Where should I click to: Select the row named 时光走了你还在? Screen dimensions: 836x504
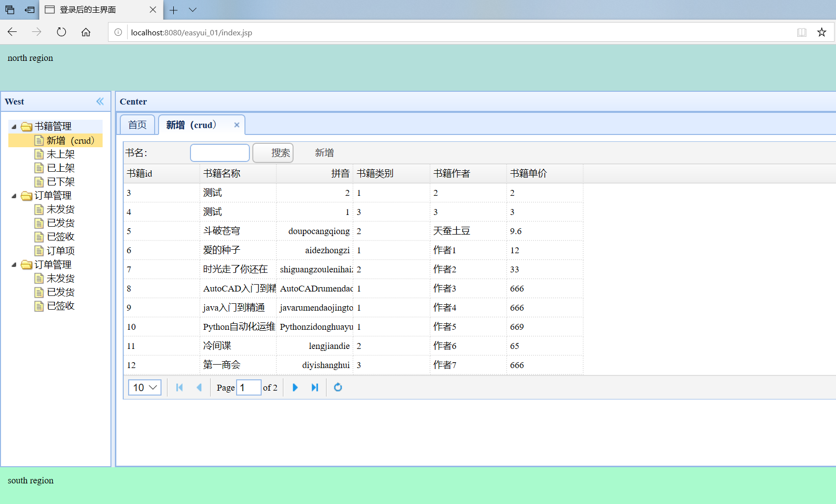coord(353,269)
